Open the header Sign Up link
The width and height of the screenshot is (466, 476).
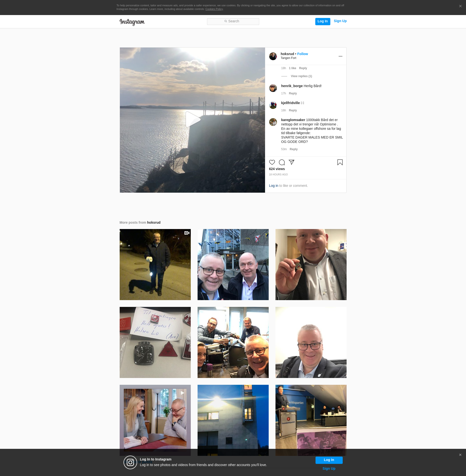(340, 21)
